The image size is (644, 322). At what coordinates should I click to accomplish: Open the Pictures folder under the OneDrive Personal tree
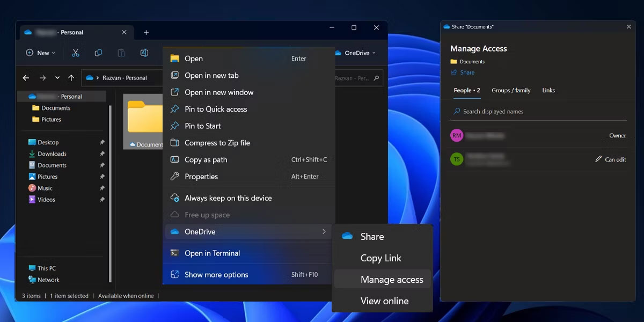click(47, 119)
